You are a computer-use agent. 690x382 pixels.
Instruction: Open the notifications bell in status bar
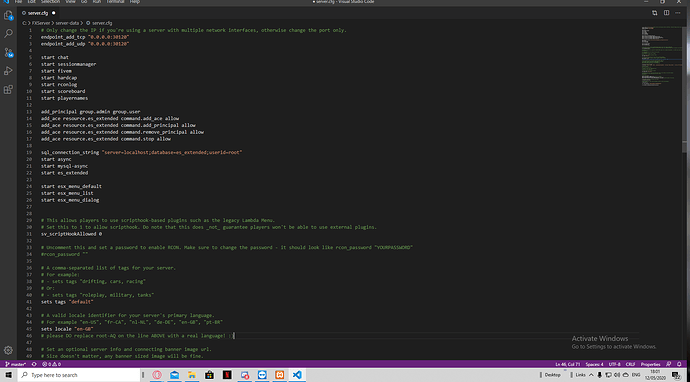tap(679, 364)
